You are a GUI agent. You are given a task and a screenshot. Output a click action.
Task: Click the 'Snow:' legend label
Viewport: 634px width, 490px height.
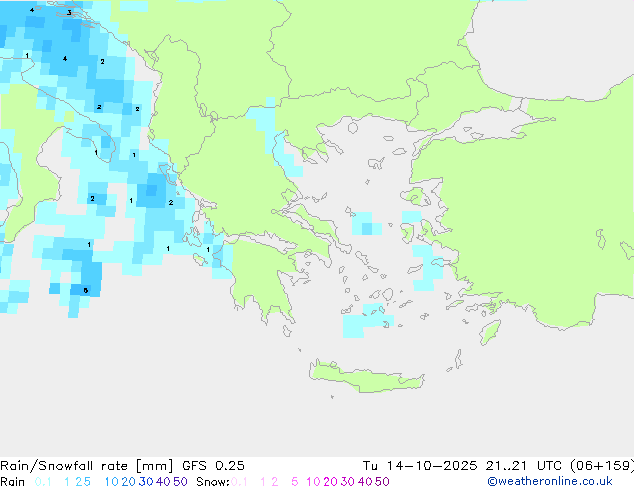213,482
